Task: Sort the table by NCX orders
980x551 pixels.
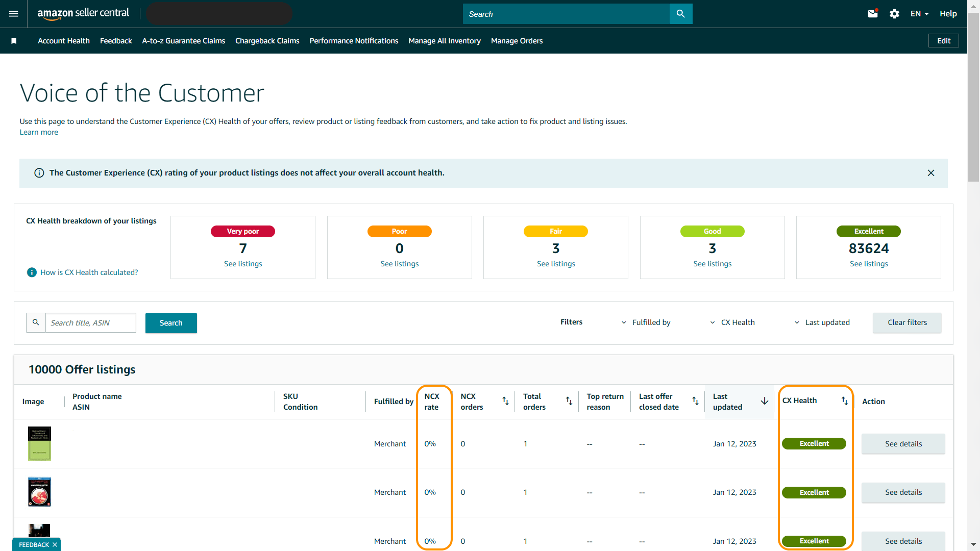Action: tap(505, 401)
